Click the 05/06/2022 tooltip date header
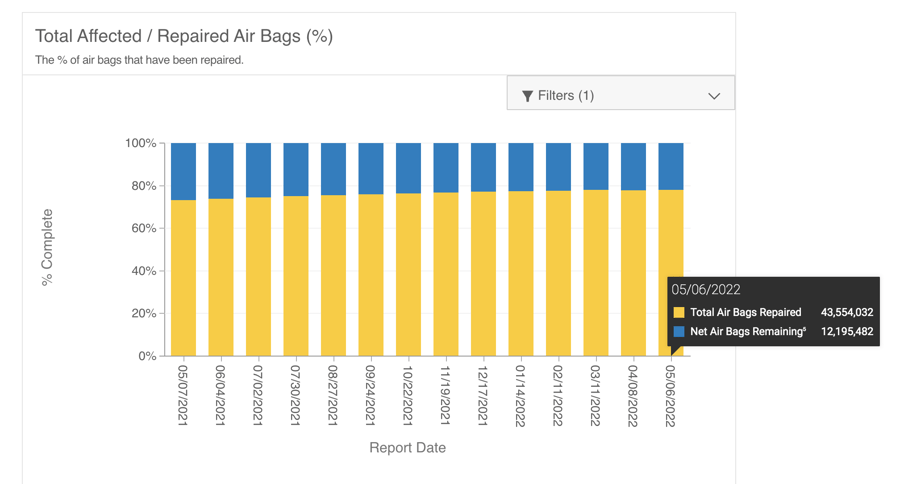Viewport: 900px width, 484px height. [706, 290]
